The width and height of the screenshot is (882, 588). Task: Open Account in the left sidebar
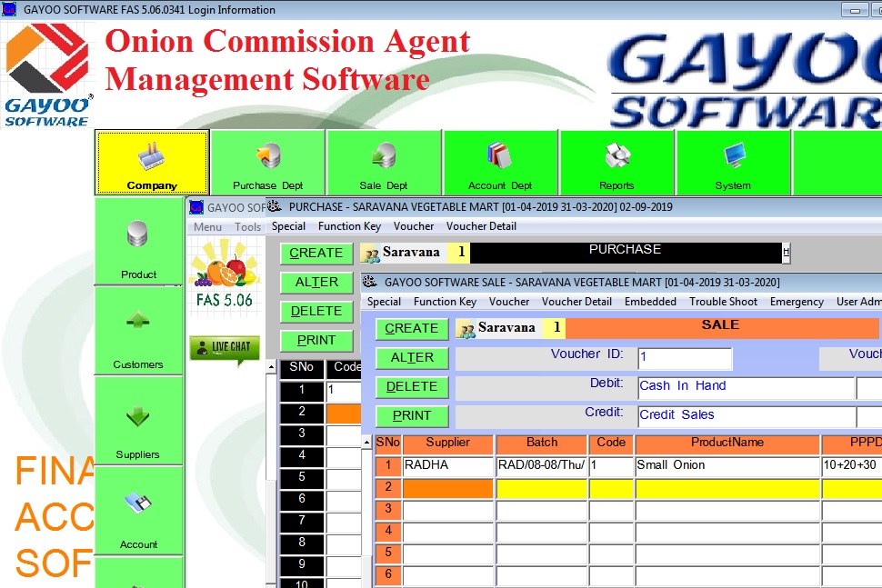[138, 511]
